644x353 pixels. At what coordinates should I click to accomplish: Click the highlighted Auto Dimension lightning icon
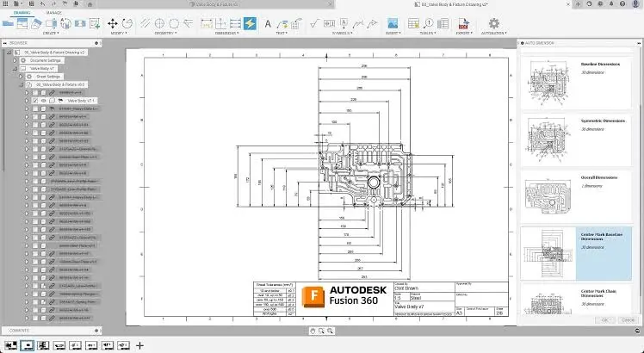click(250, 23)
